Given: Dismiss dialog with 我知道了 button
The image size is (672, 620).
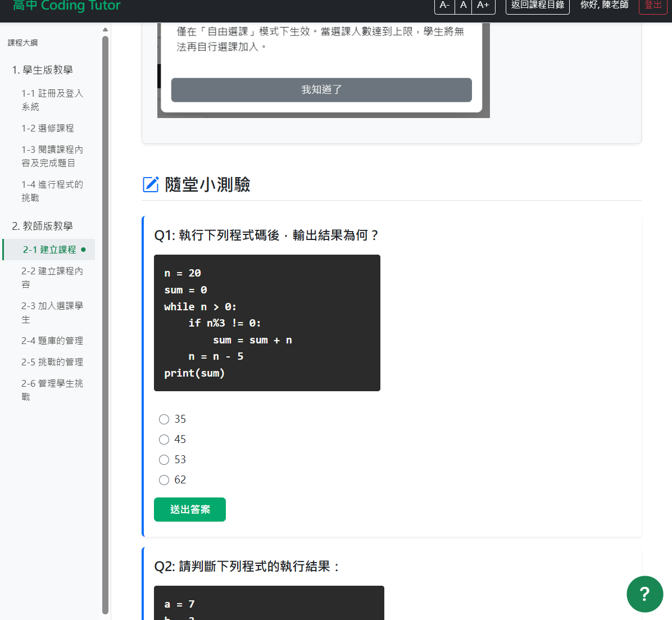Looking at the screenshot, I should (321, 90).
